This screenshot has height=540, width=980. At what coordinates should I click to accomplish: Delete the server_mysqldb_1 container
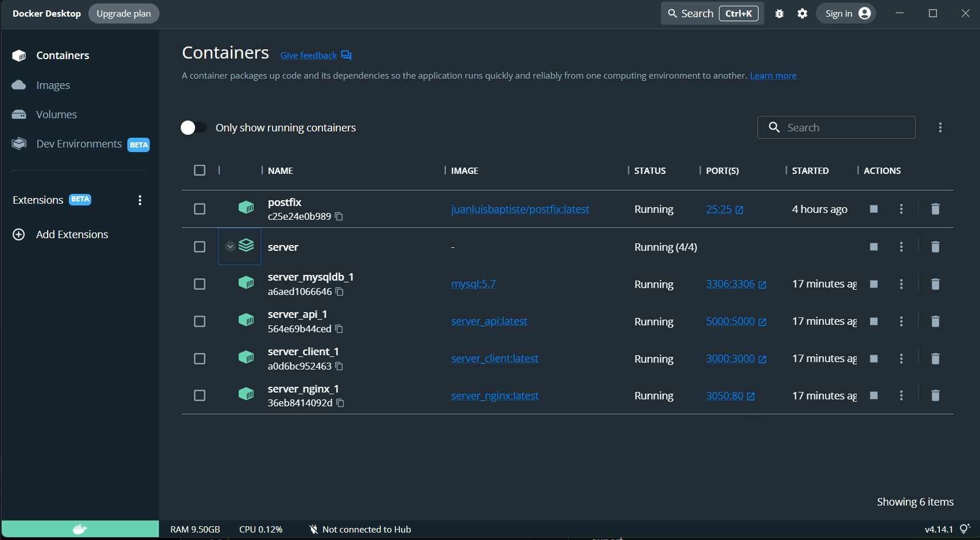coord(935,284)
